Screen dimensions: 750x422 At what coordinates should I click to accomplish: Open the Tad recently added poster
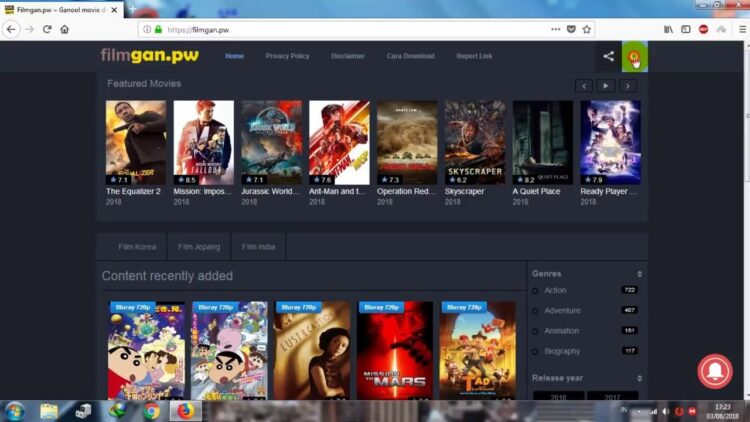point(478,351)
